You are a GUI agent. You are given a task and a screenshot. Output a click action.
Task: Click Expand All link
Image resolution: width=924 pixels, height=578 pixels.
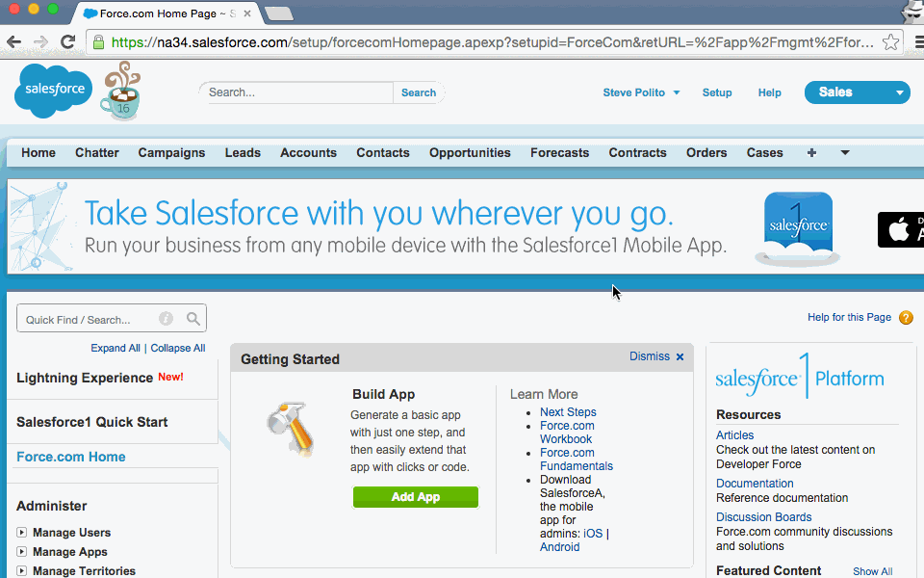pyautogui.click(x=115, y=348)
